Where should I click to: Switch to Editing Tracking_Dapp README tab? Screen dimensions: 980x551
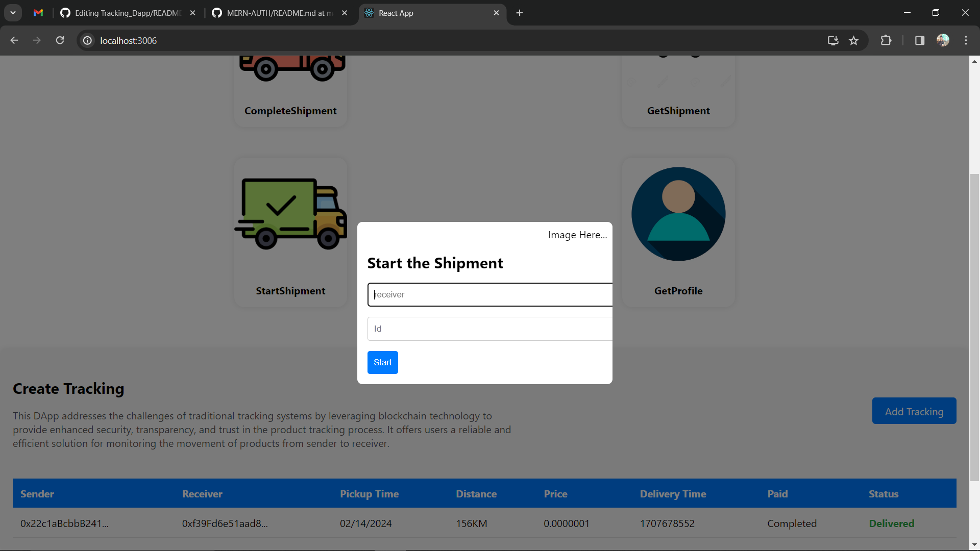point(128,13)
